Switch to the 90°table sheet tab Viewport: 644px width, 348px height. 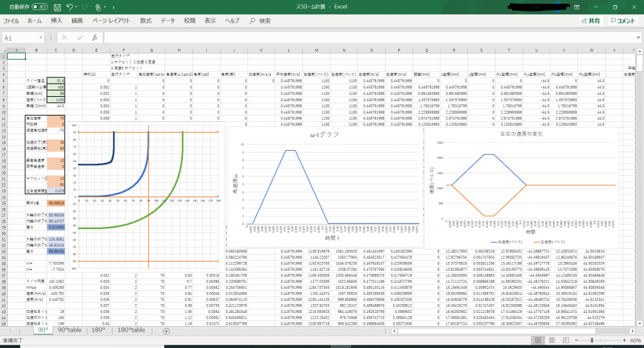[x=69, y=330]
